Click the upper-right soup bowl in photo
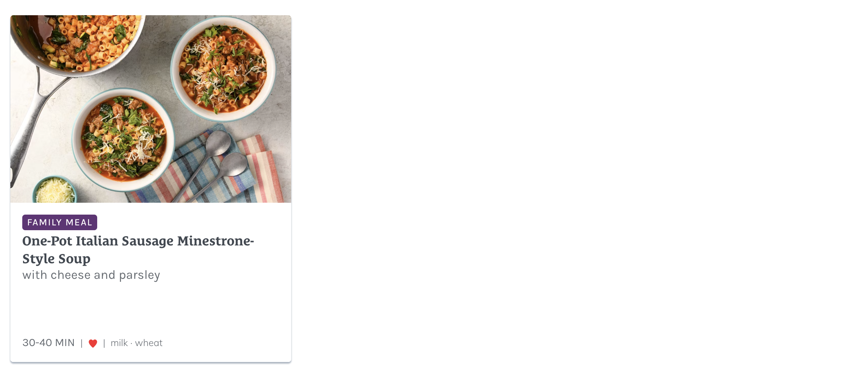Viewport: 868px width, 375px height. (x=223, y=69)
